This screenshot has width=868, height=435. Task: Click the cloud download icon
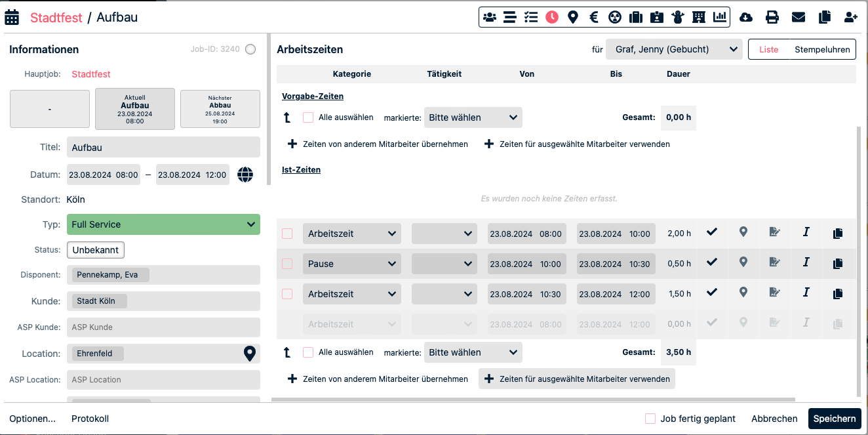tap(746, 18)
